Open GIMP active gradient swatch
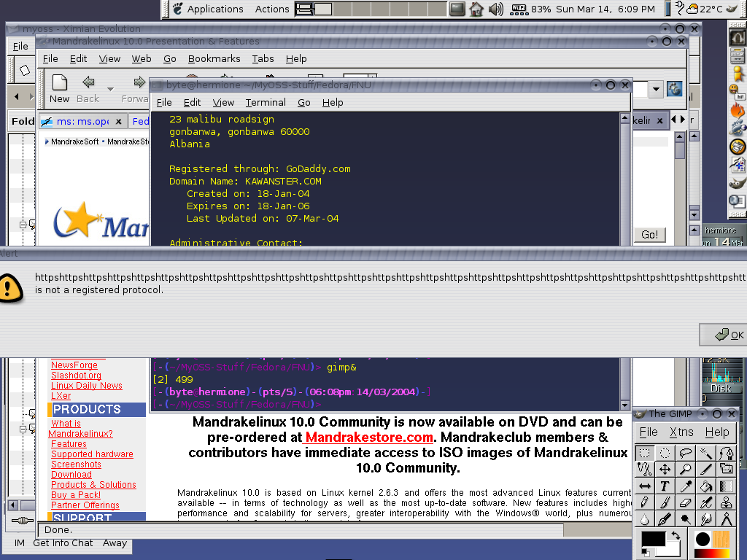The height and width of the screenshot is (560, 747). 712,553
